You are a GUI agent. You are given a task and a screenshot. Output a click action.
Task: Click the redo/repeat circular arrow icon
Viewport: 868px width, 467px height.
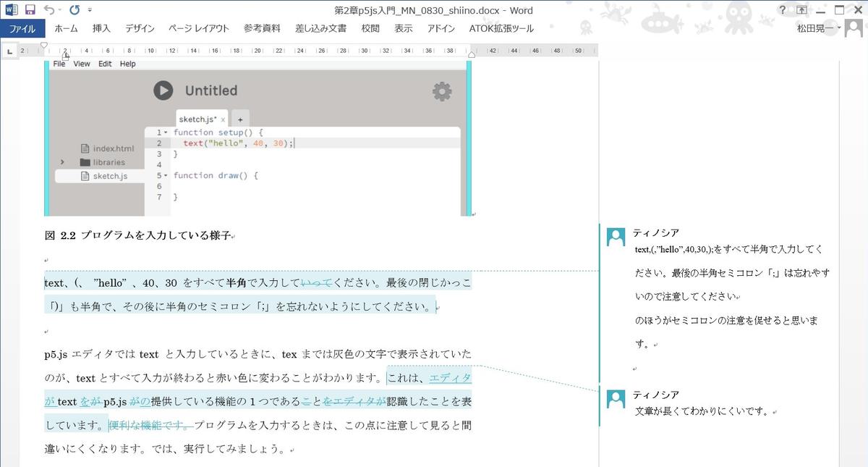click(75, 10)
